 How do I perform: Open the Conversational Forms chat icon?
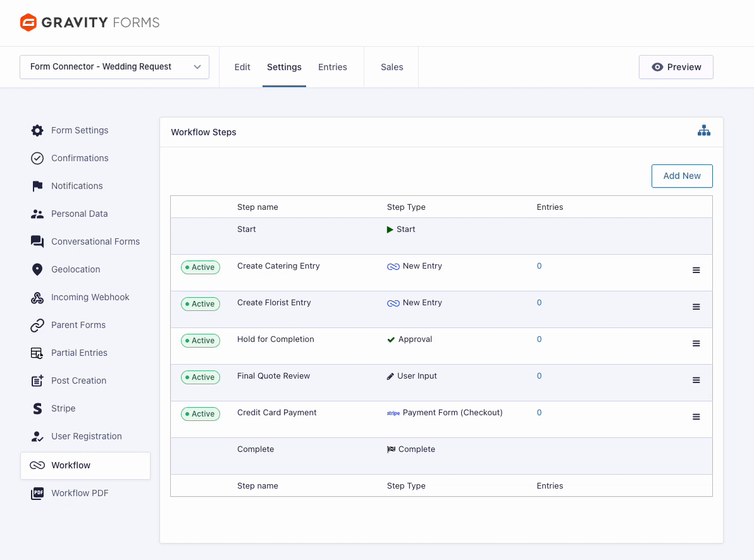tap(37, 242)
